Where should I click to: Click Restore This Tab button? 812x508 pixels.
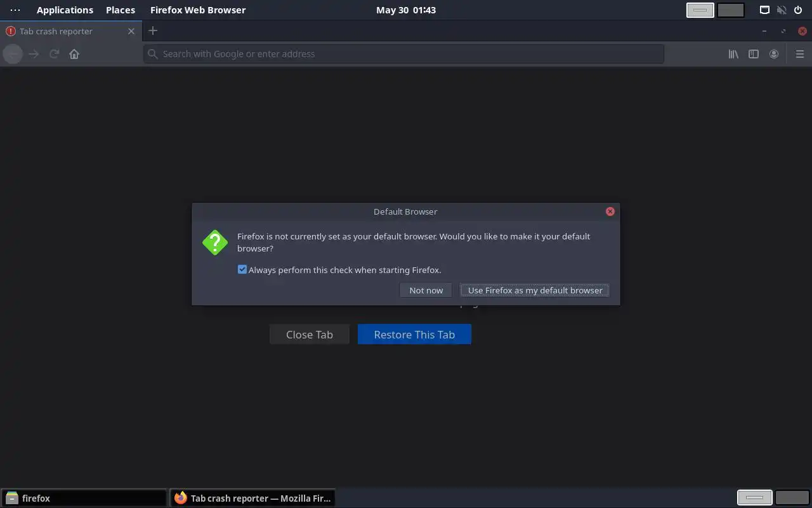click(x=414, y=335)
